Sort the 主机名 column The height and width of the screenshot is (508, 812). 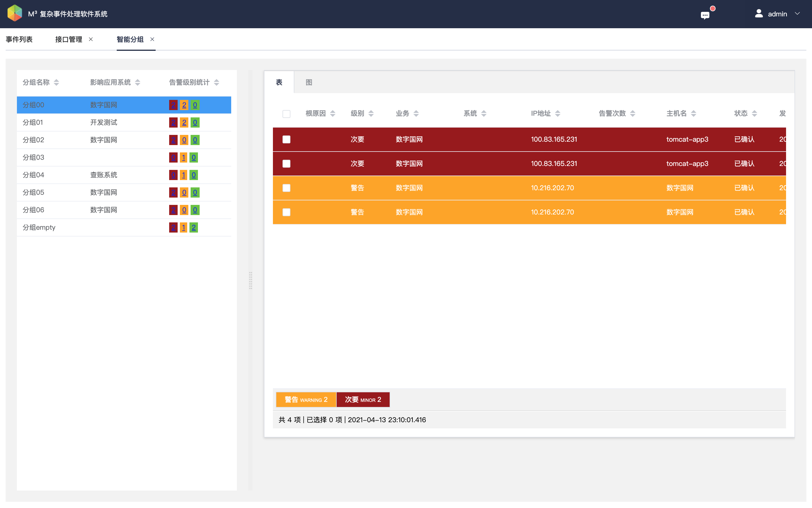coord(694,113)
